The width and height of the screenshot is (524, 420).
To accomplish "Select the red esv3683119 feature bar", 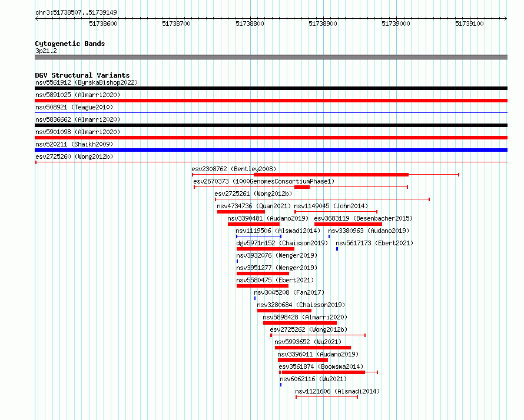I will (x=348, y=224).
